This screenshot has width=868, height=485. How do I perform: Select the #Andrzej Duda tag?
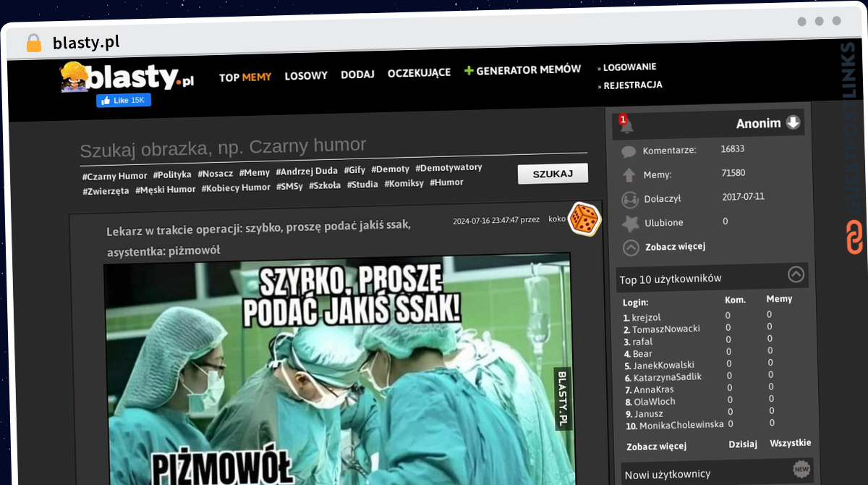coord(307,172)
